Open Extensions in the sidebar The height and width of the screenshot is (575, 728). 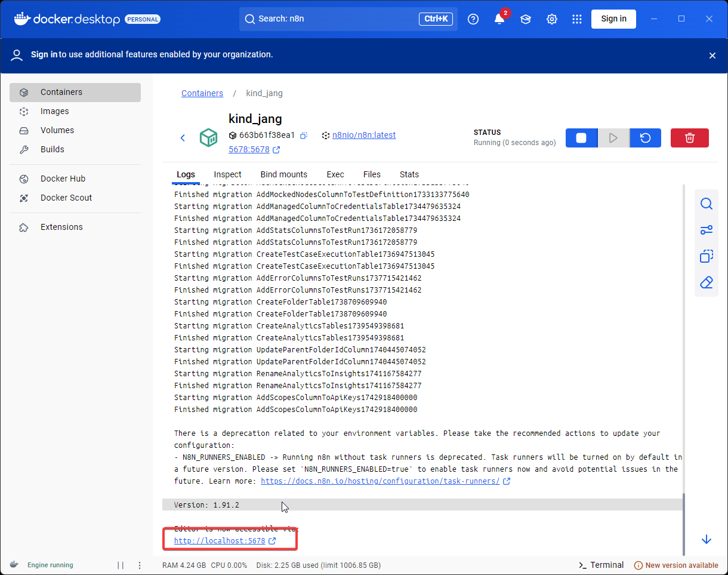(75, 227)
